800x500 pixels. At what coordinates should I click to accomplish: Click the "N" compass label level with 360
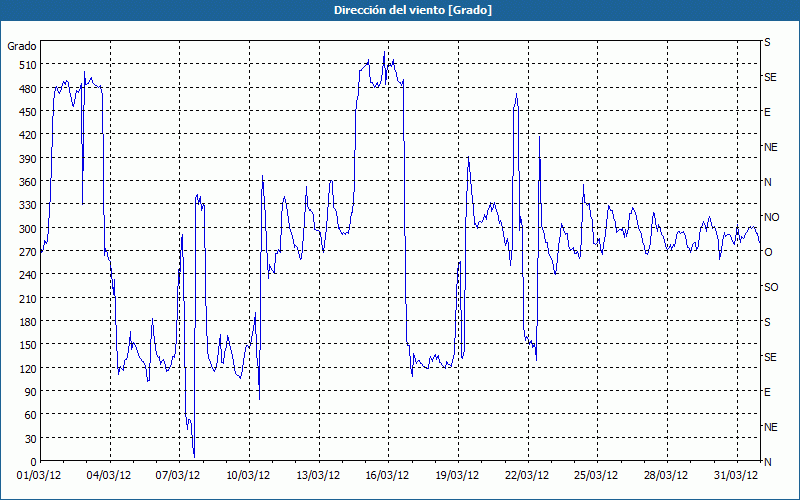point(767,182)
